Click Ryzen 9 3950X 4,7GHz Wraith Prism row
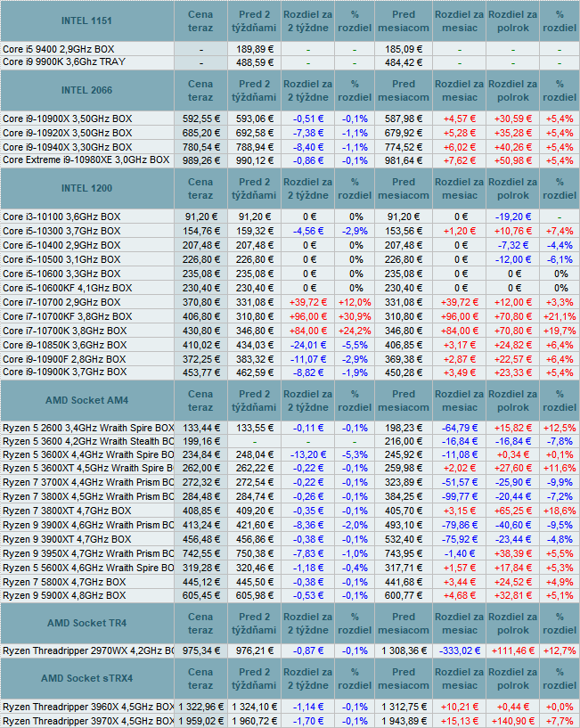Viewport: 580px width, 728px height. 88,554
